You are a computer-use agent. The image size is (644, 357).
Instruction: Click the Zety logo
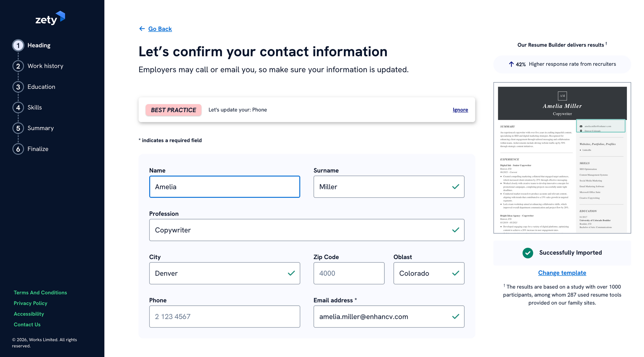[50, 19]
